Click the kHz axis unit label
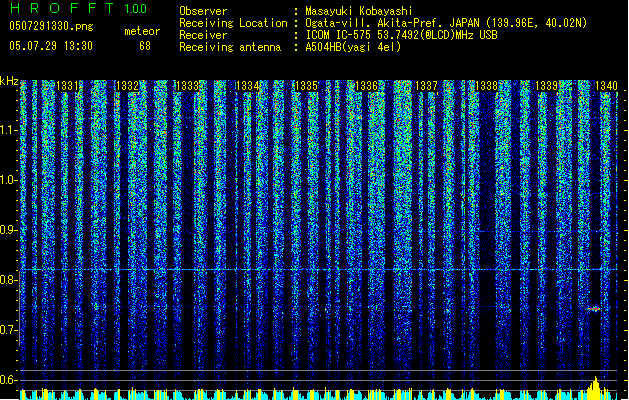The width and height of the screenshot is (629, 400). pos(9,81)
